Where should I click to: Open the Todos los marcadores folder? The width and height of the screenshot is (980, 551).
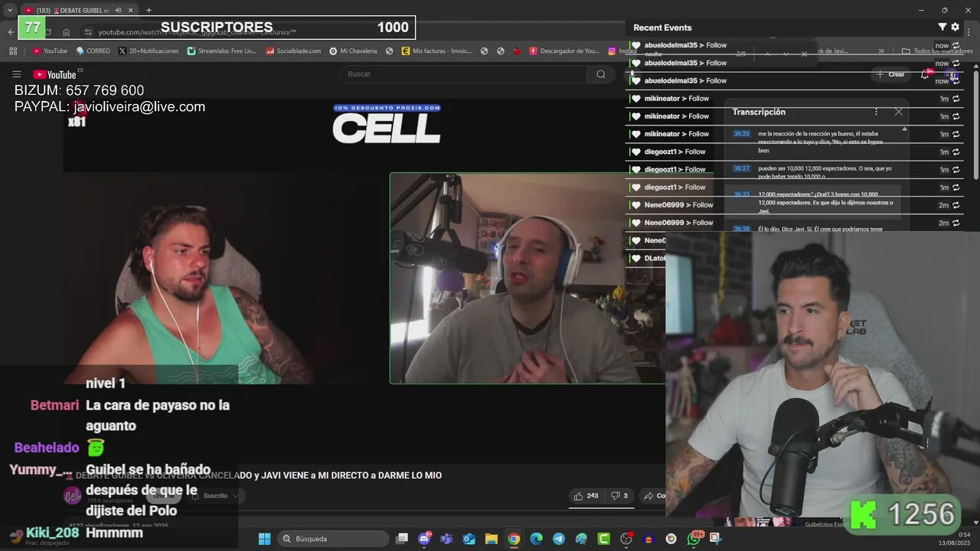[937, 51]
